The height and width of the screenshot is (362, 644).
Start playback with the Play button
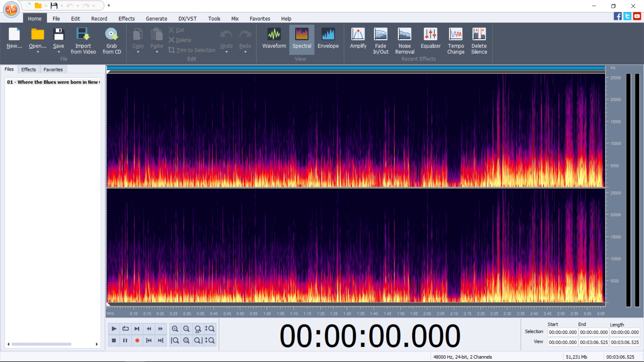pos(114,328)
